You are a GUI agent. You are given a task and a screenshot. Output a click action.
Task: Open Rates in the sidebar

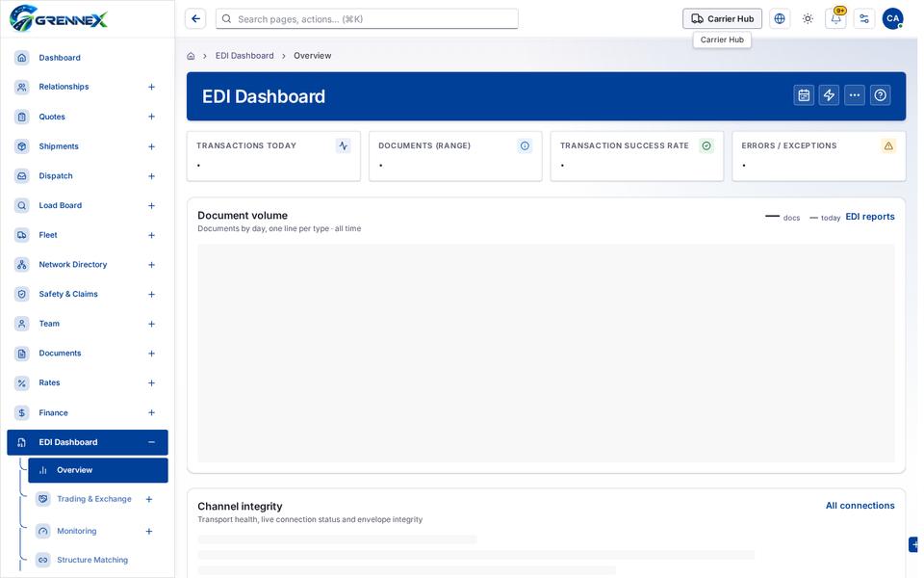click(88, 382)
